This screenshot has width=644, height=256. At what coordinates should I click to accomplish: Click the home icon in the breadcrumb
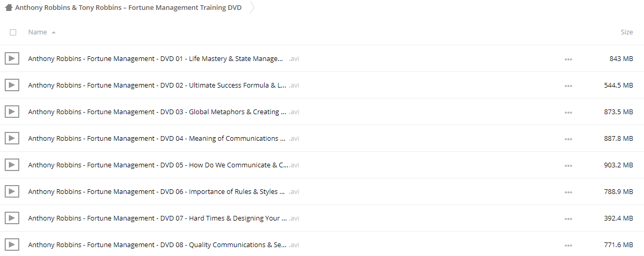click(9, 8)
